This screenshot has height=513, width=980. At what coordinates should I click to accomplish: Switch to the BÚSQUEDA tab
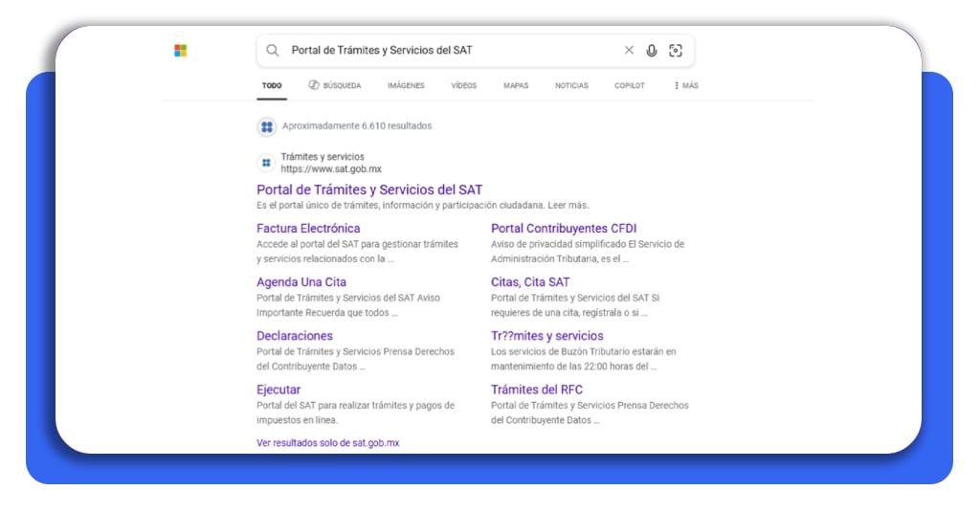point(335,85)
